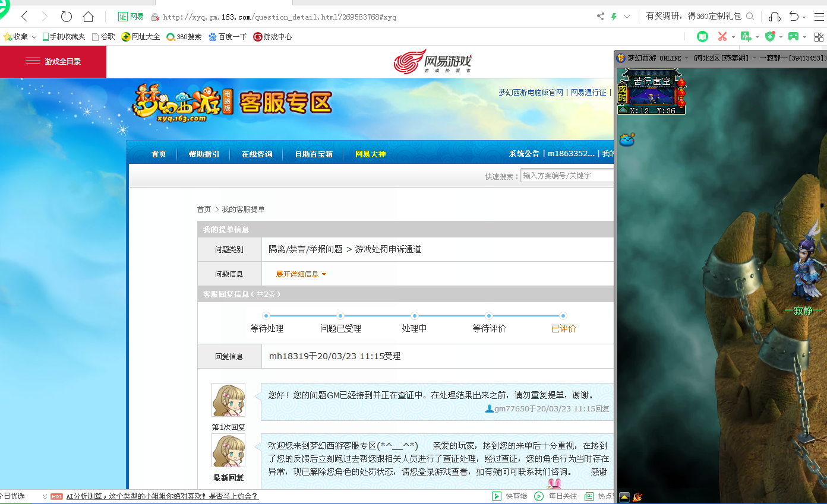Viewport: 827px width, 504px height.
Task: Reload the page with refresh icon
Action: [x=66, y=17]
